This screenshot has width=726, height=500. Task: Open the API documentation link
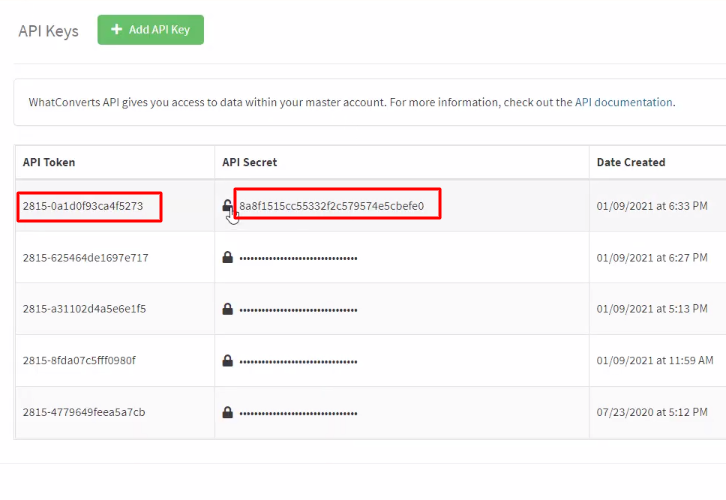tap(623, 102)
